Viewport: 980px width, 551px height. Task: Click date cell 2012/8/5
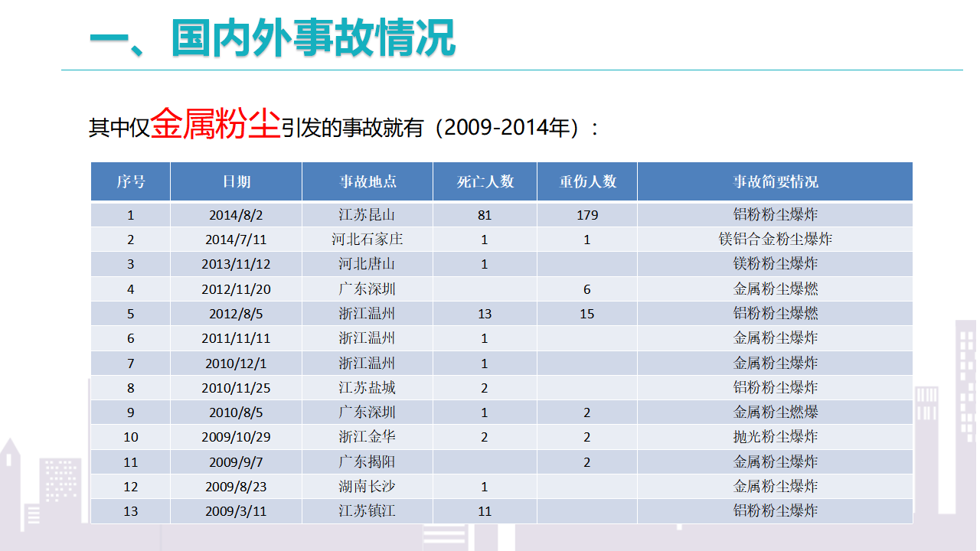pos(237,314)
